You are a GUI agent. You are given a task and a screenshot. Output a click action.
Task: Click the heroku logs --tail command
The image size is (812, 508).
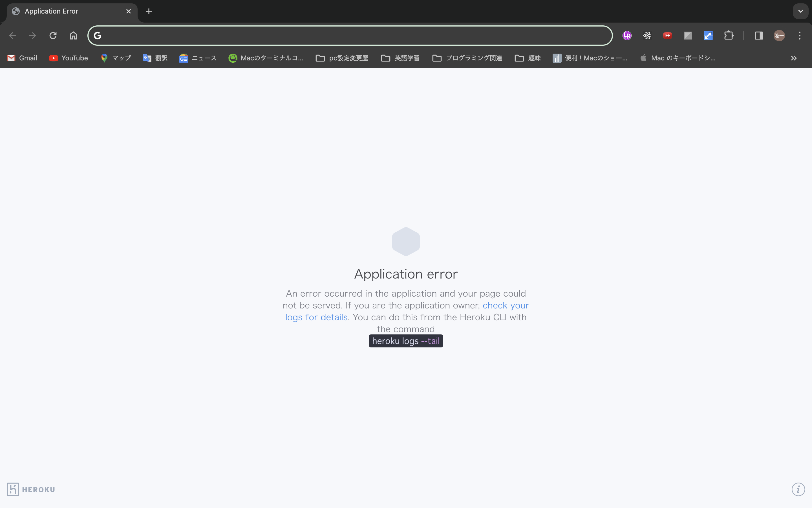(406, 341)
